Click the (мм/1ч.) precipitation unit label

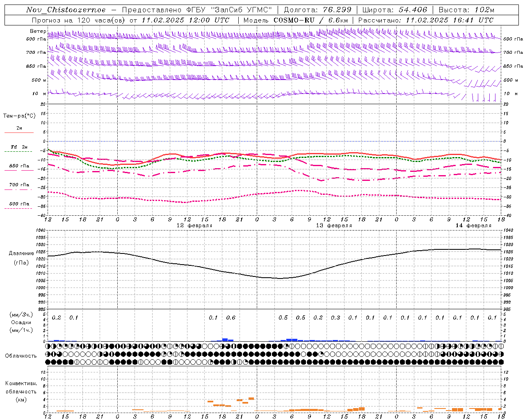[21, 330]
